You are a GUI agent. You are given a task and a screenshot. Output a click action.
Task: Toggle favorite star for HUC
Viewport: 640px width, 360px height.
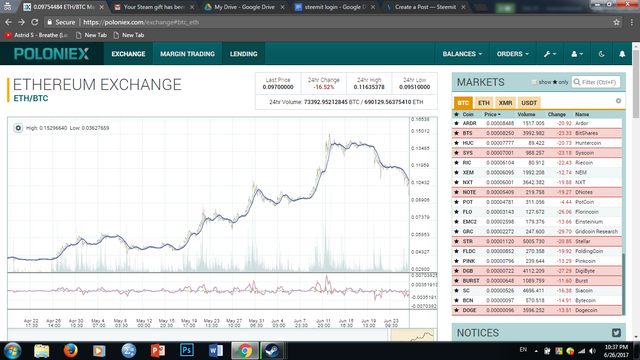(456, 143)
